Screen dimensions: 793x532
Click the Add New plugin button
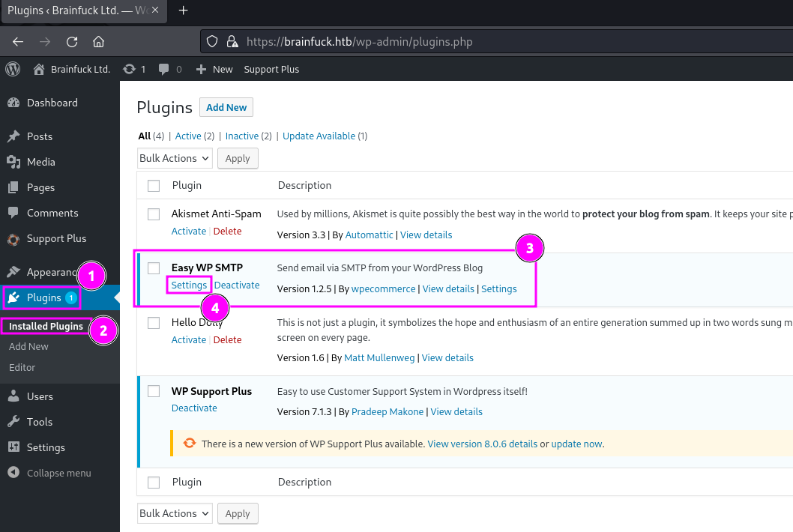226,107
